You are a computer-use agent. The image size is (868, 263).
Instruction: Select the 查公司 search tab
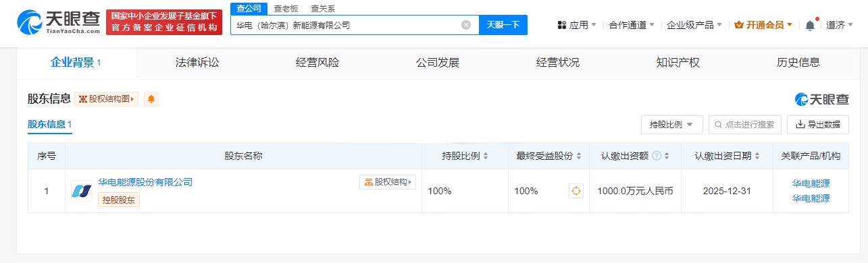[x=249, y=8]
